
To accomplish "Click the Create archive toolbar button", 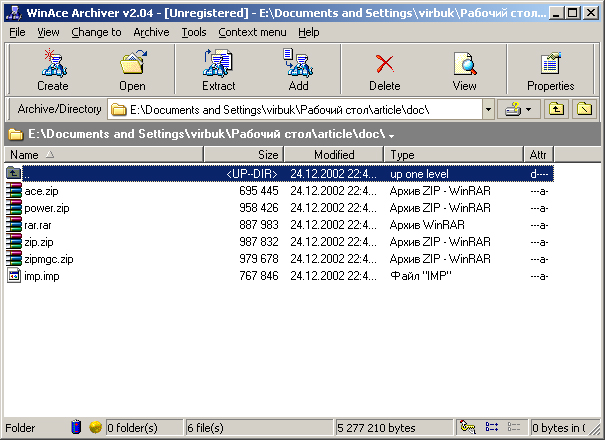I will (53, 69).
